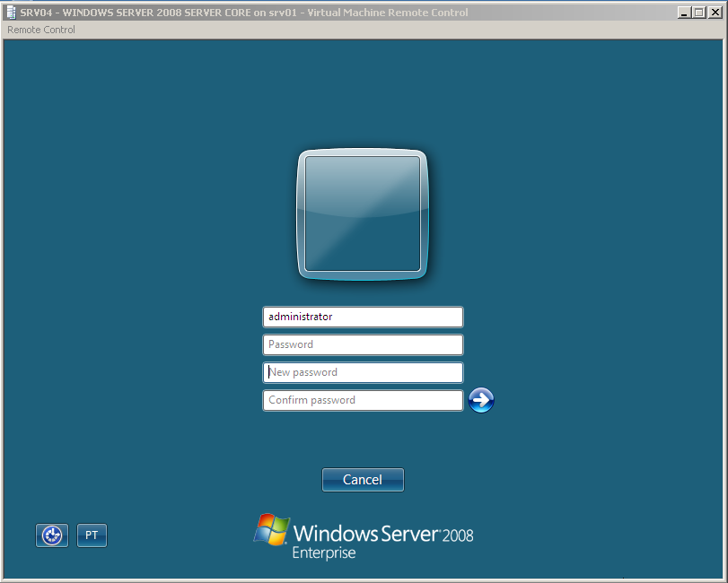Click the Password input field
The height and width of the screenshot is (583, 728).
click(363, 344)
